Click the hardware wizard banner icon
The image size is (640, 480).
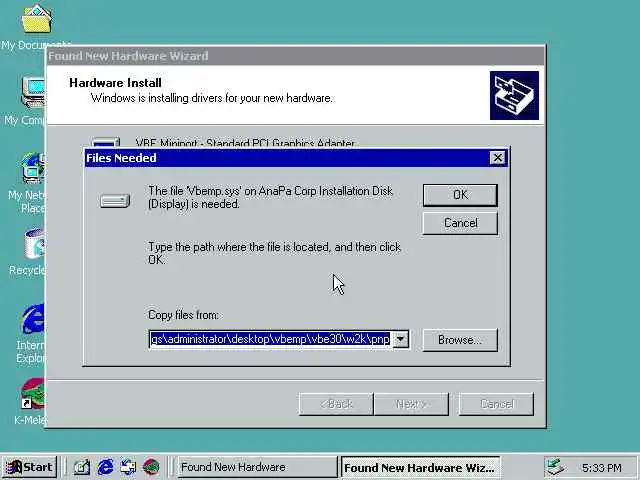514,96
